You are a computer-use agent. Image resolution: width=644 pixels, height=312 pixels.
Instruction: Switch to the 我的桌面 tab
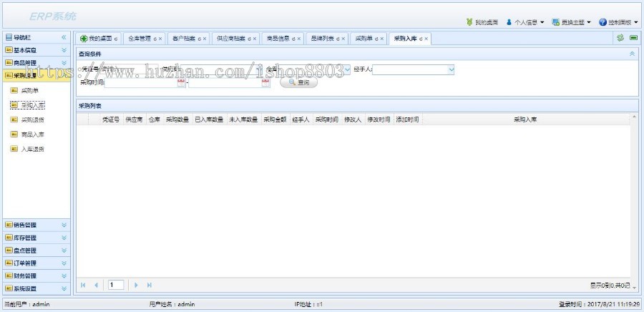[x=99, y=39]
